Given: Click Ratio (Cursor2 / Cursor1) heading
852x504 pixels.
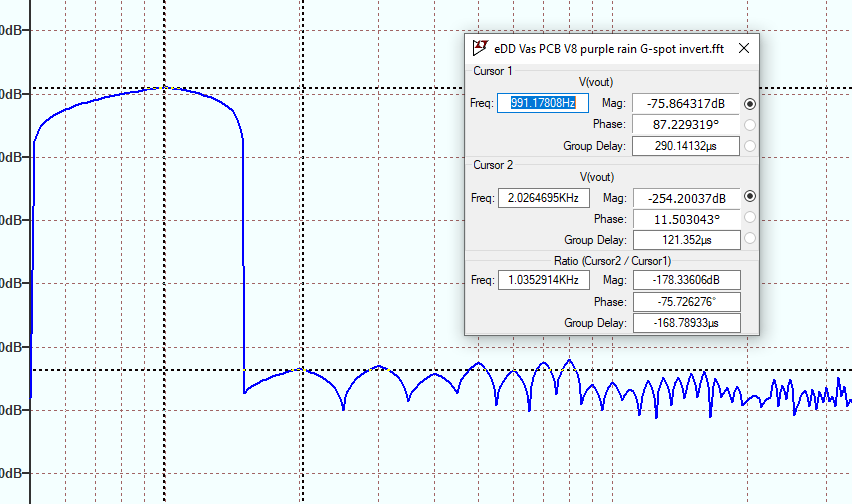Looking at the screenshot, I should (x=612, y=261).
